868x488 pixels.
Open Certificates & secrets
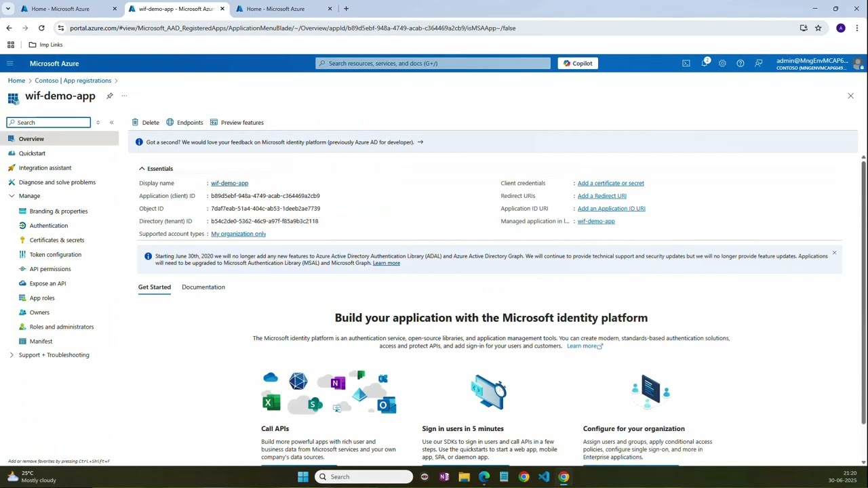[57, 240]
